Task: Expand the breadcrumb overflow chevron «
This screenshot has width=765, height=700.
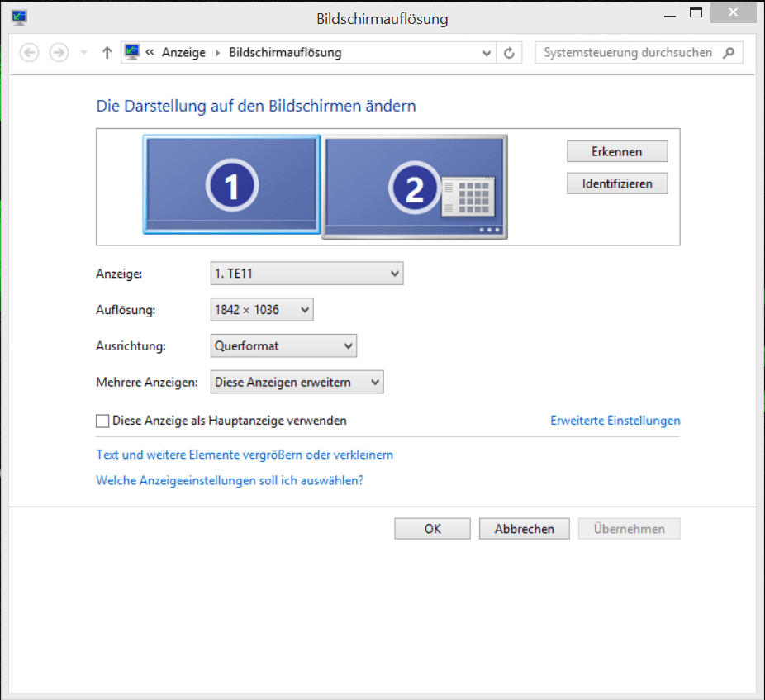Action: [150, 52]
